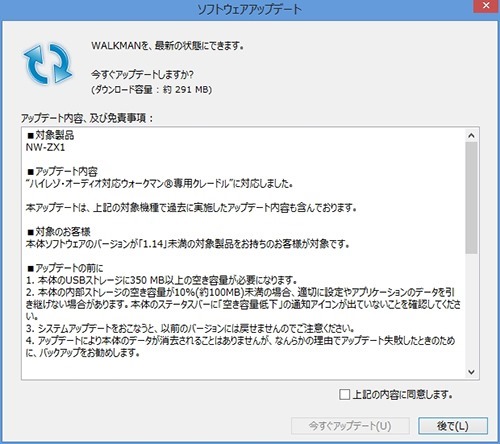
Task: Click the 今すぐアップデート(U) button
Action: pos(350,426)
